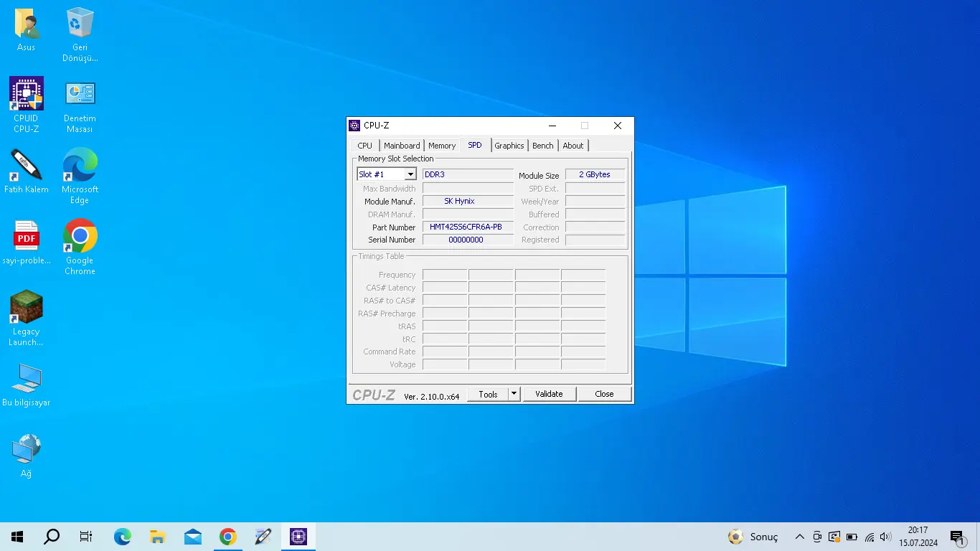This screenshot has width=980, height=551.
Task: Click the Validate button
Action: pos(549,394)
